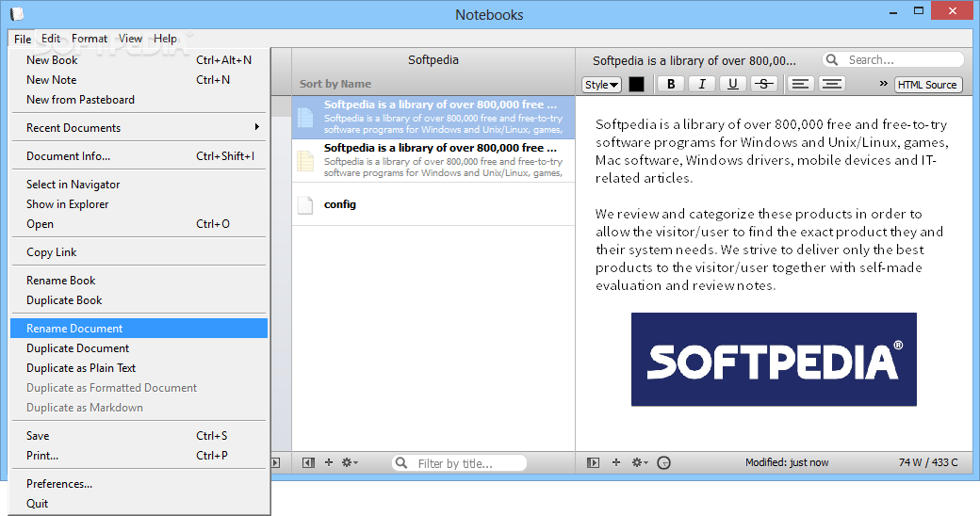Open the View menu
Screen dimensions: 980x516
[x=131, y=39]
